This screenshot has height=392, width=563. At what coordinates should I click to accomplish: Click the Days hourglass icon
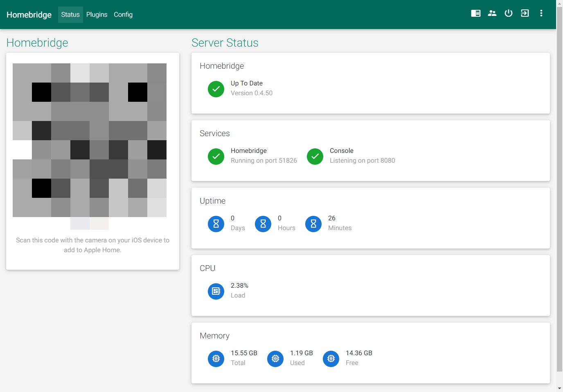(x=216, y=224)
